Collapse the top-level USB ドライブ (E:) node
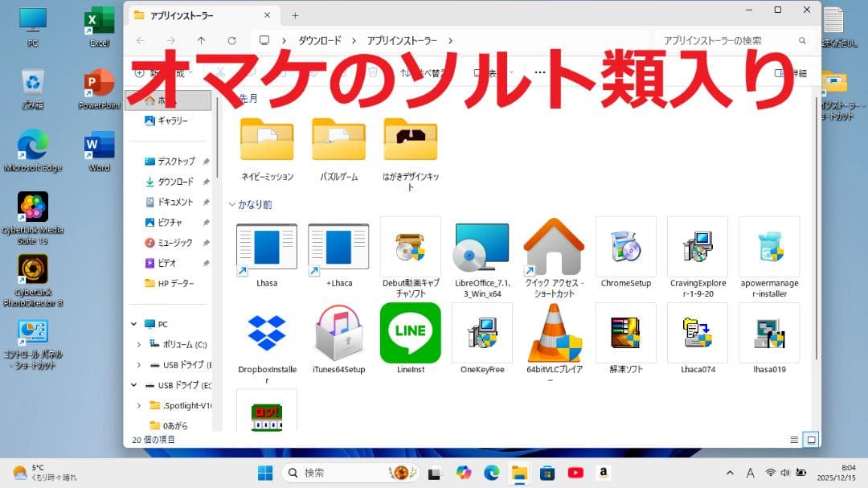 (134, 385)
